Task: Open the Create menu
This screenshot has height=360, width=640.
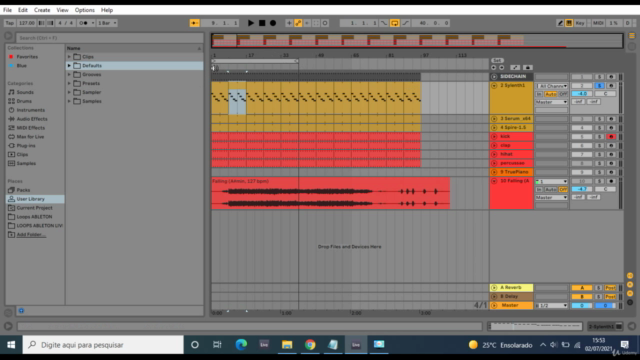Action: (42, 10)
